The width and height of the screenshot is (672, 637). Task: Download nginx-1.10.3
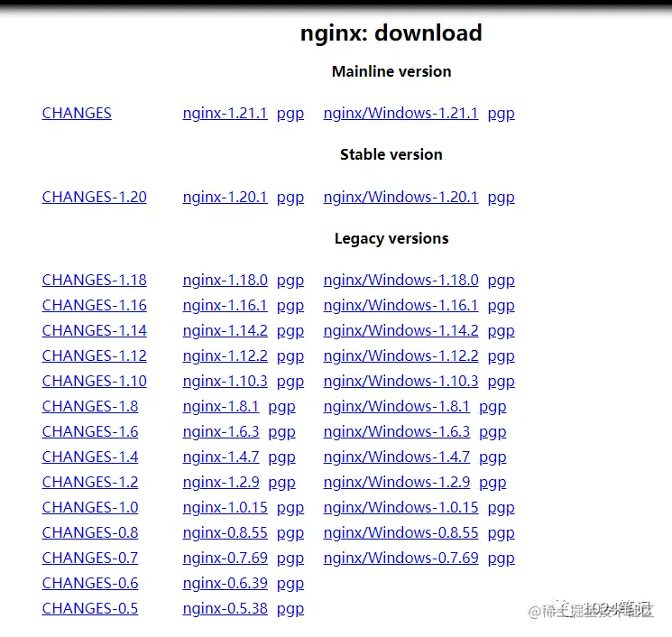225,381
